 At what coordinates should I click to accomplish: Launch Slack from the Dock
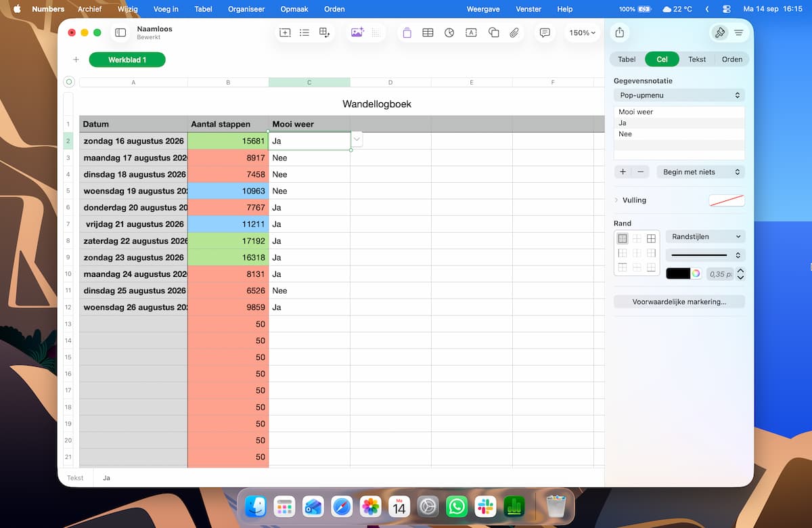(x=485, y=506)
